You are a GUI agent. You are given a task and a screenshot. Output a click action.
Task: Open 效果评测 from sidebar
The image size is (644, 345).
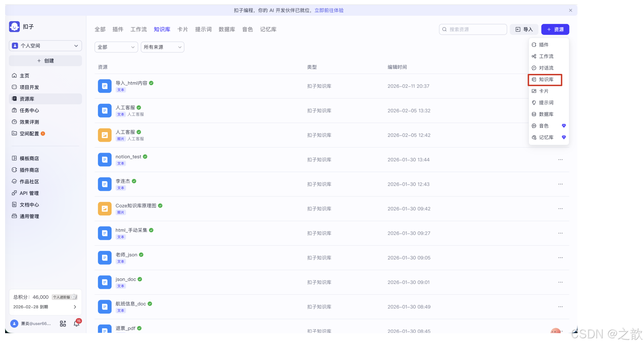point(45,122)
